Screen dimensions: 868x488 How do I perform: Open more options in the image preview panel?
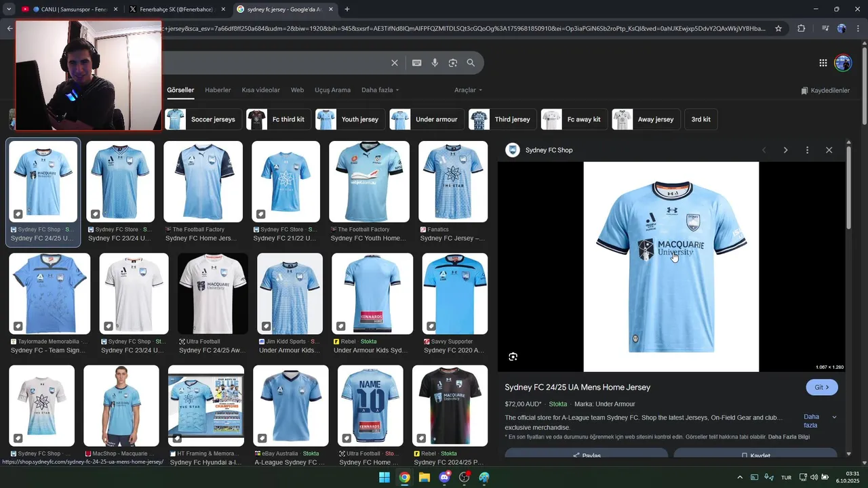point(807,150)
